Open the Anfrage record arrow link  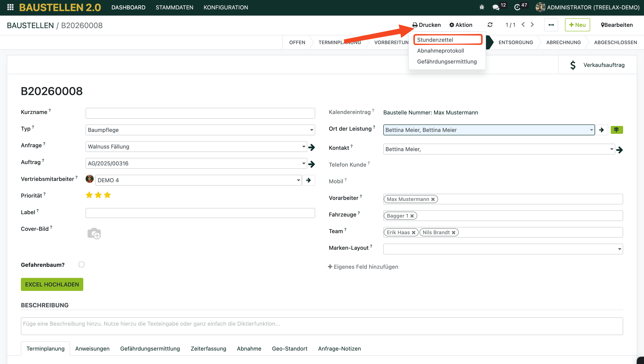click(312, 147)
